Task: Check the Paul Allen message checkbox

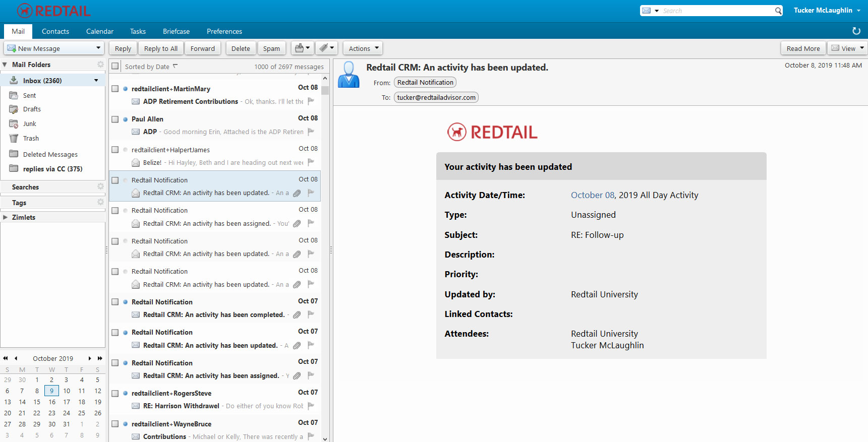Action: 115,119
